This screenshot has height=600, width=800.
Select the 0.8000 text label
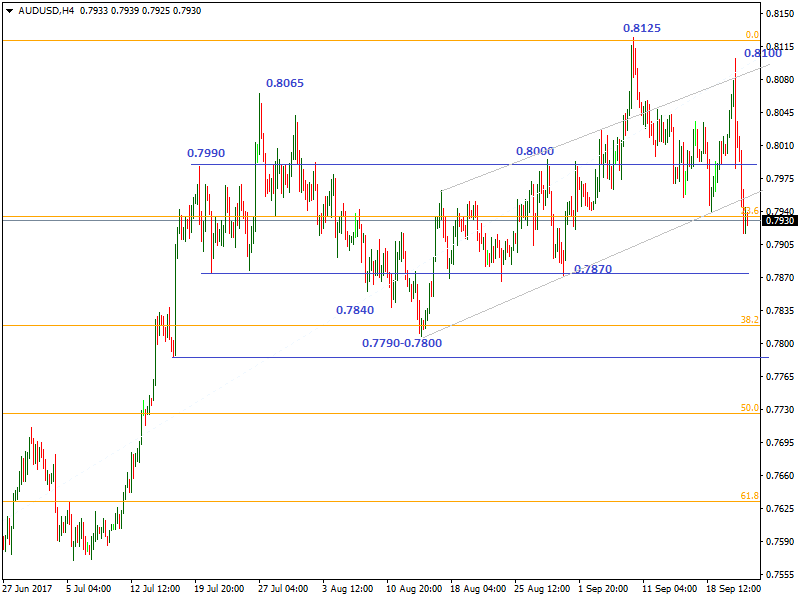(534, 151)
